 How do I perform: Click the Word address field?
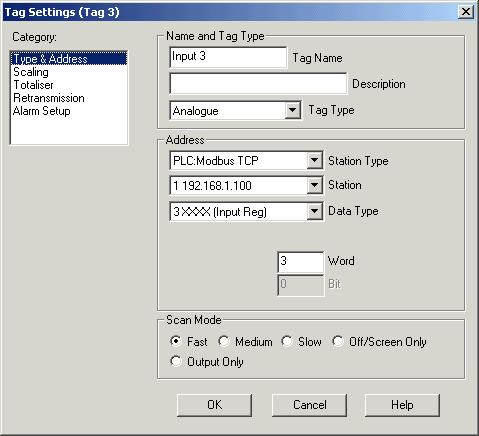300,262
